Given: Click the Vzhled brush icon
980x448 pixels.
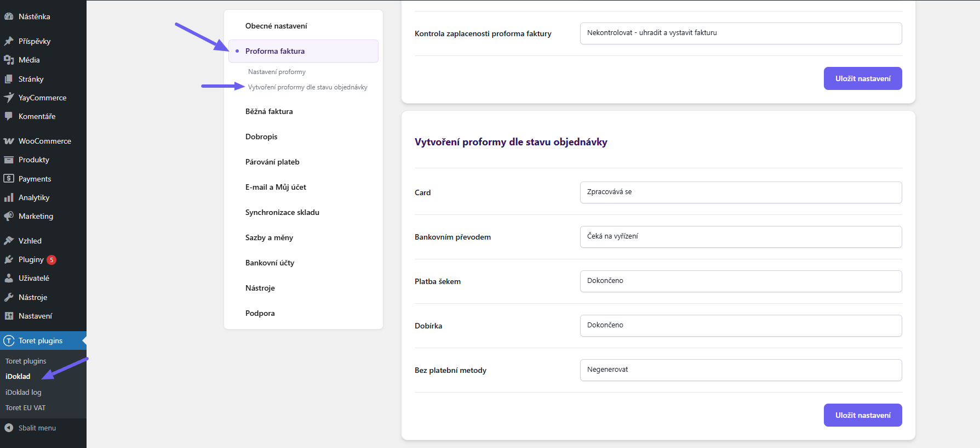Looking at the screenshot, I should (9, 241).
